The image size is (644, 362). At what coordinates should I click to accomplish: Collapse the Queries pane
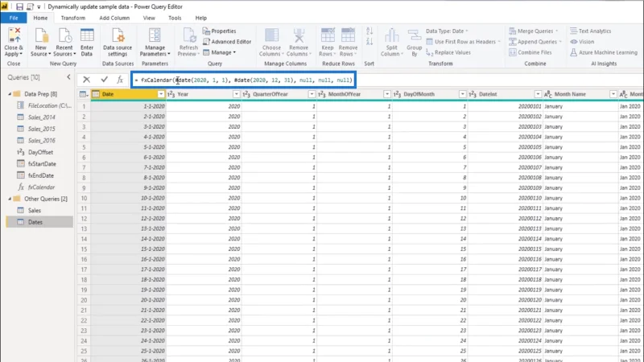click(68, 77)
